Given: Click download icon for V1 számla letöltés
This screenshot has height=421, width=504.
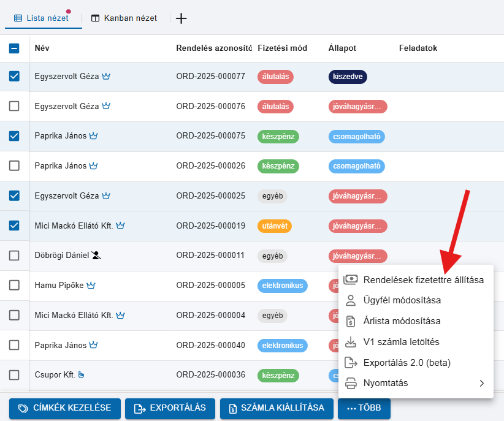Looking at the screenshot, I should [351, 342].
